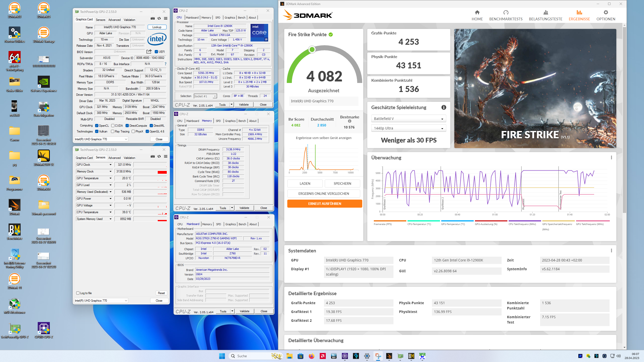Viewport: 644px width, 362px height.
Task: Toggle the UEFI checkbox in GPU-Z
Action: pyautogui.click(x=156, y=52)
